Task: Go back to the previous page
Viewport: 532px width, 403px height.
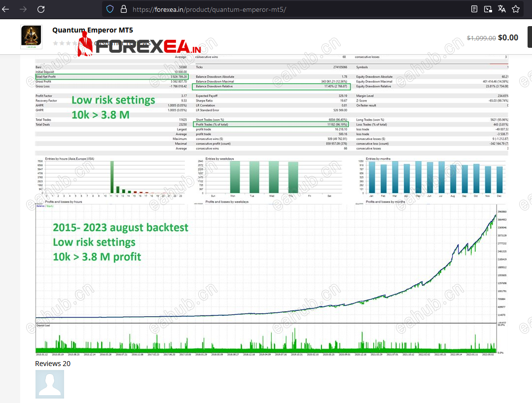Action: tap(5, 9)
